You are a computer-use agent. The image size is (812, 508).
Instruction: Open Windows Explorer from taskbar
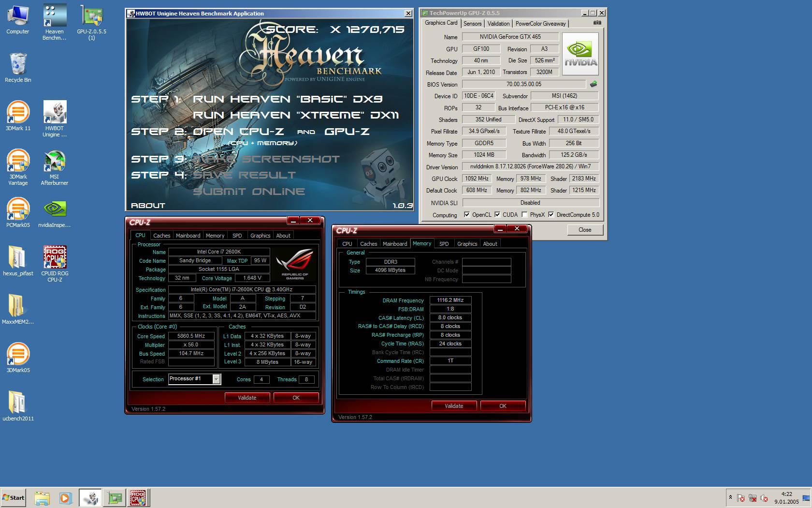[x=42, y=498]
